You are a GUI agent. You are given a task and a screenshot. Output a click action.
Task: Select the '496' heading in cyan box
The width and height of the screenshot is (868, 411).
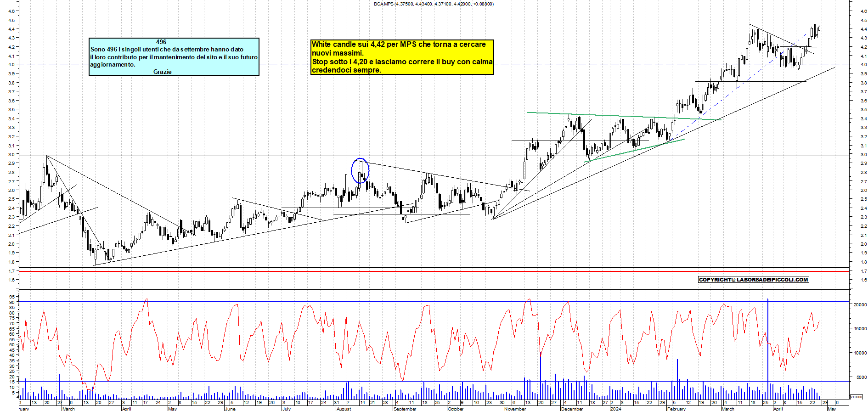pos(161,42)
